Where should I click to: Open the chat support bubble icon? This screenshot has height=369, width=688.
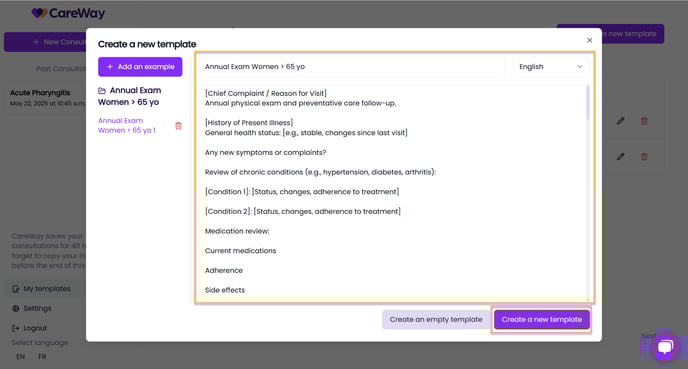click(665, 347)
